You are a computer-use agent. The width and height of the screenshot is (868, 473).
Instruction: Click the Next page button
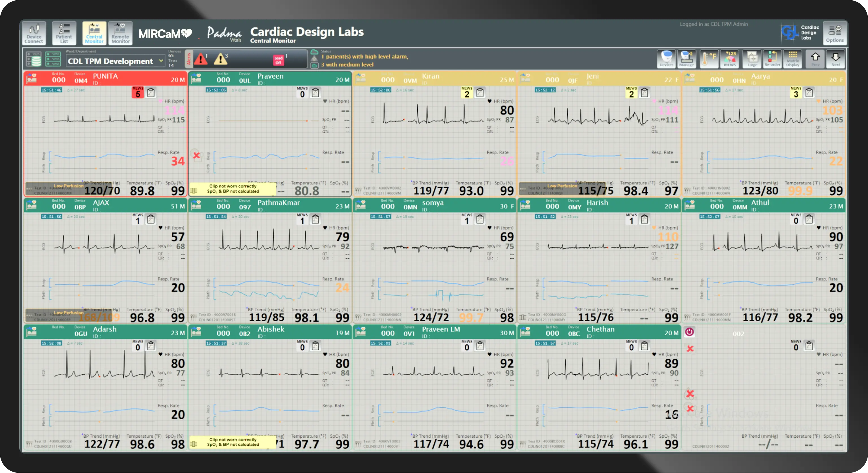(x=836, y=59)
